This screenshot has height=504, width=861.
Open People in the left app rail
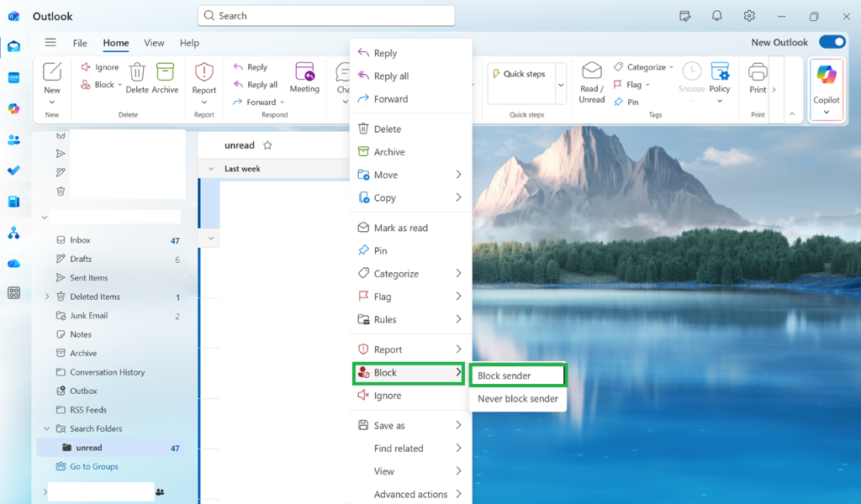13,139
